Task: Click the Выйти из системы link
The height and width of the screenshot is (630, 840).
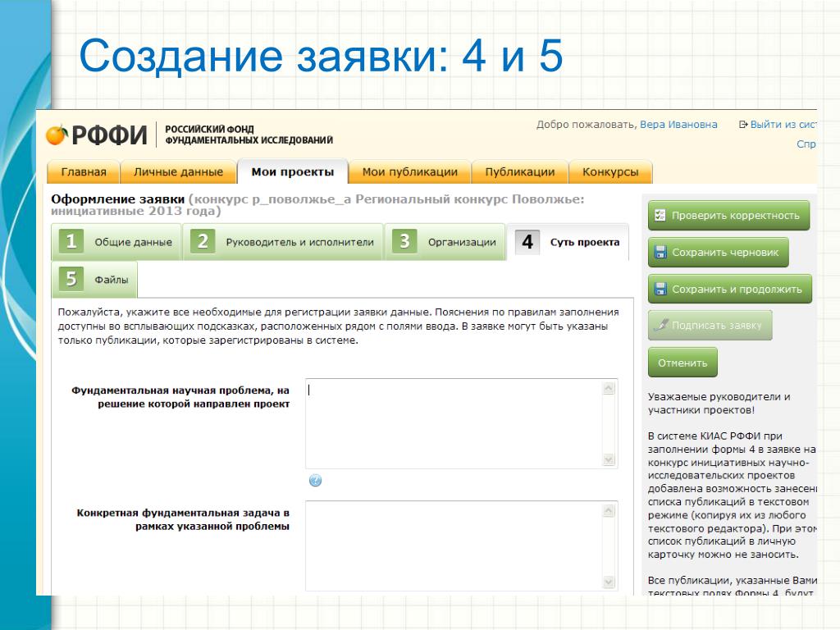Action: 783,125
